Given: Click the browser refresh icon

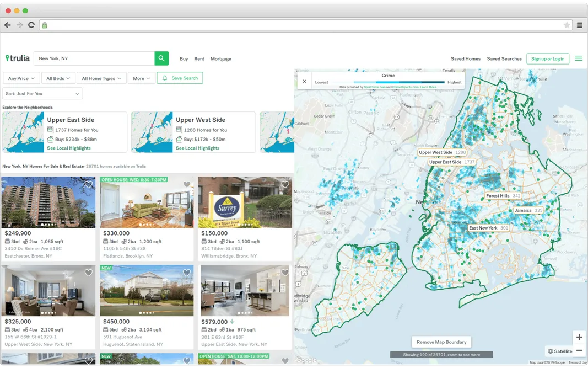Looking at the screenshot, I should 31,25.
